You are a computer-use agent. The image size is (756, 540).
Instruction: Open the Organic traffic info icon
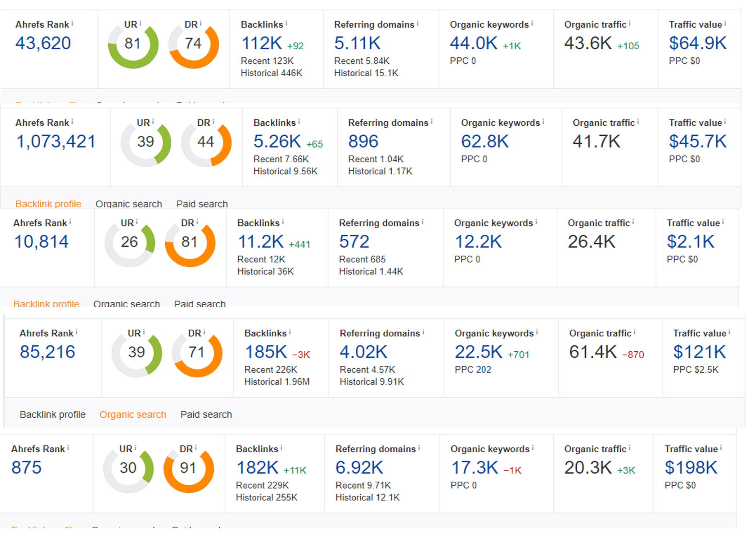pyautogui.click(x=629, y=23)
